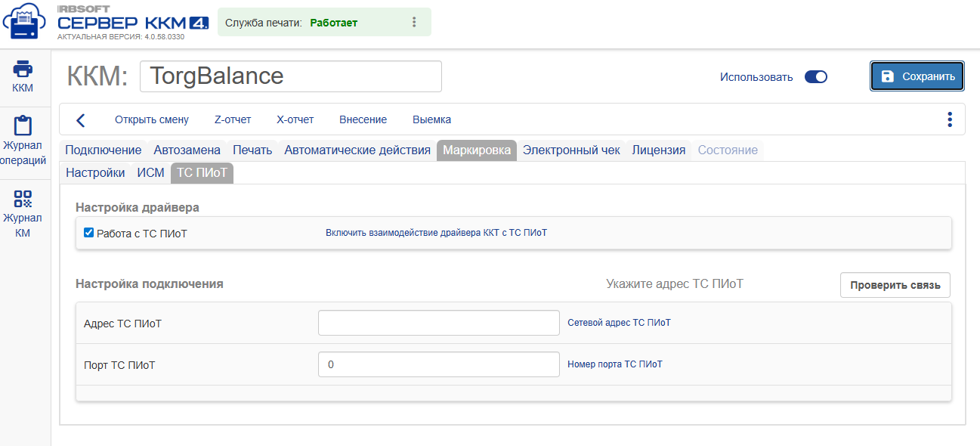Image resolution: width=980 pixels, height=446 pixels.
Task: Open the vertical dots menu in actions toolbar
Action: point(950,119)
